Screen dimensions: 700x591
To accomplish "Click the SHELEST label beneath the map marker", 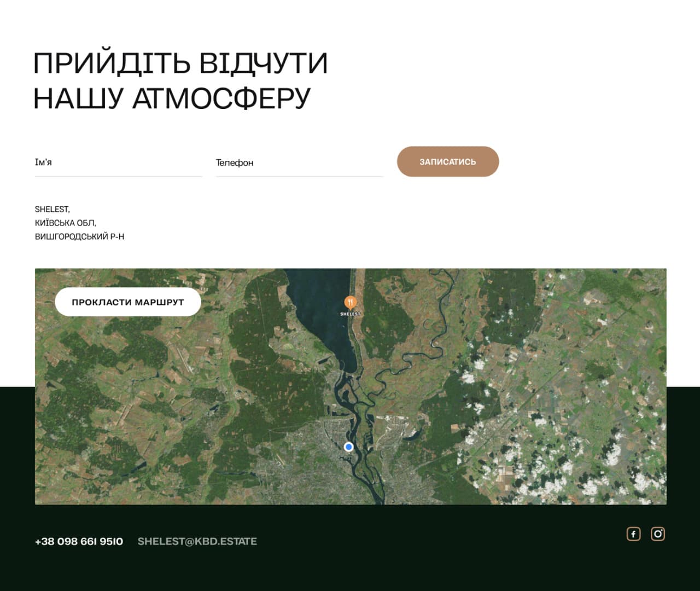I will pos(351,314).
